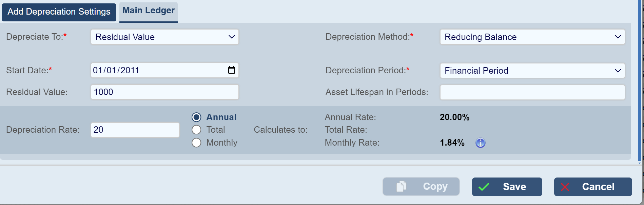Switch to the Main Ledger tab
This screenshot has height=205, width=644.
click(149, 11)
